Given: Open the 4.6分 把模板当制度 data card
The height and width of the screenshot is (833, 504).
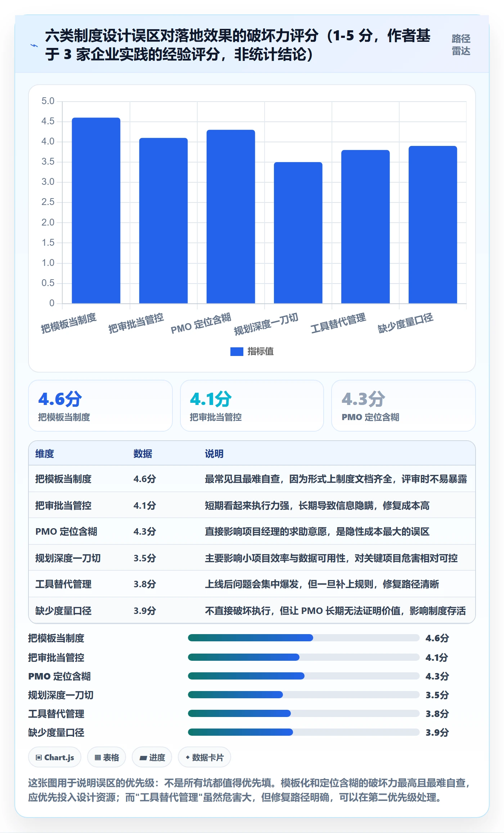Looking at the screenshot, I should [100, 406].
